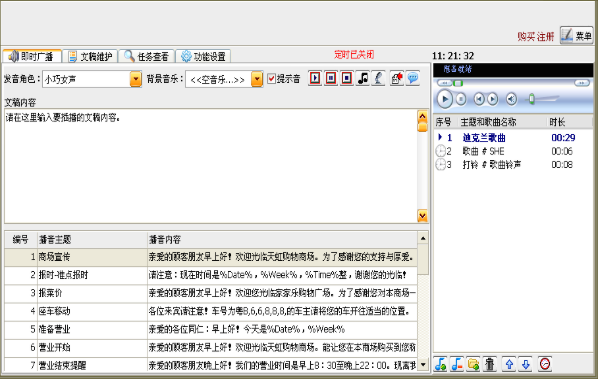The width and height of the screenshot is (600, 381).
Task: Click the 注册 link
Action: pyautogui.click(x=546, y=37)
